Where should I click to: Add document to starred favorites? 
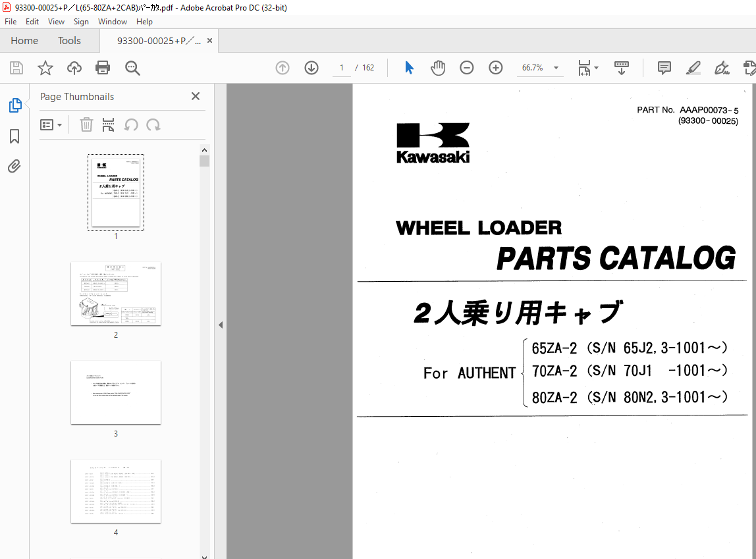click(x=45, y=68)
